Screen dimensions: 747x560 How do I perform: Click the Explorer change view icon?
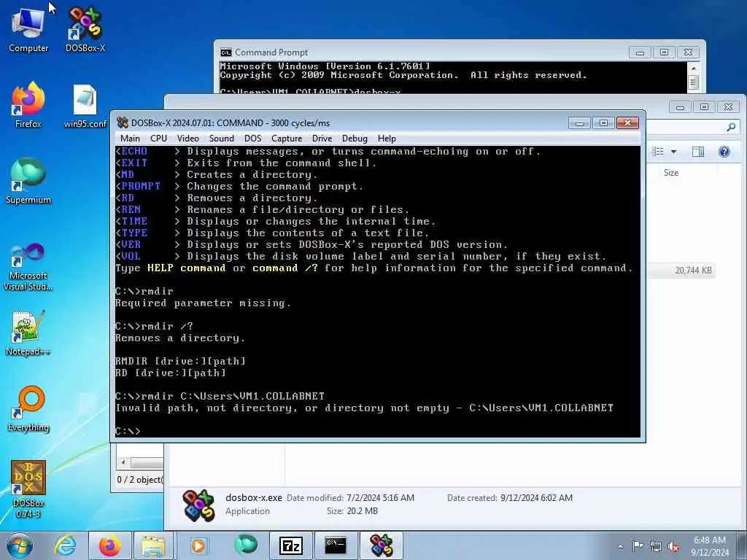(x=658, y=152)
